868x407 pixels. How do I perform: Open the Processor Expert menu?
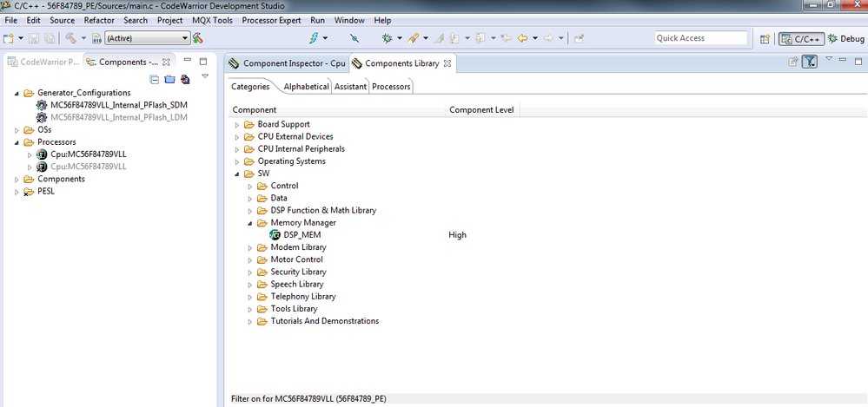tap(271, 21)
